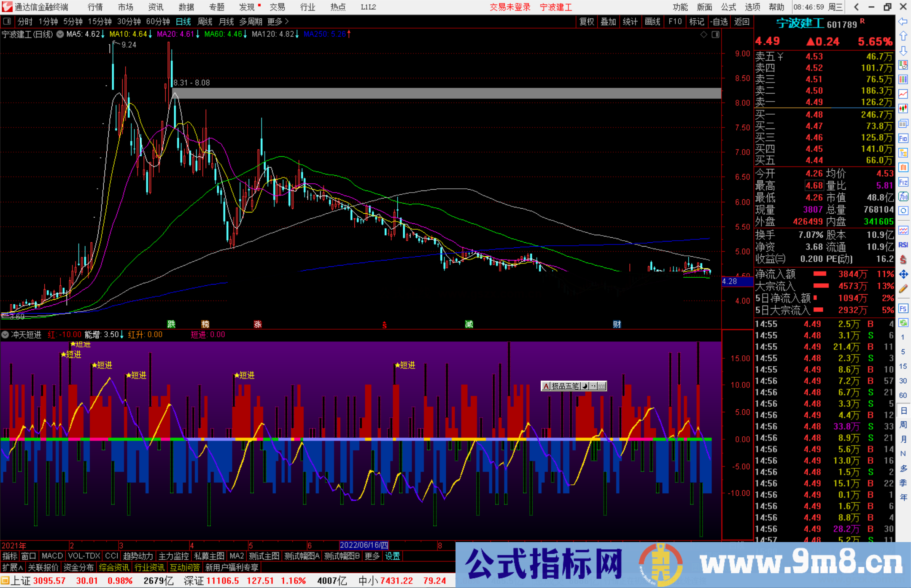The width and height of the screenshot is (911, 588).
Task: Click the trend line chart icon in sidebar
Action: click(903, 93)
